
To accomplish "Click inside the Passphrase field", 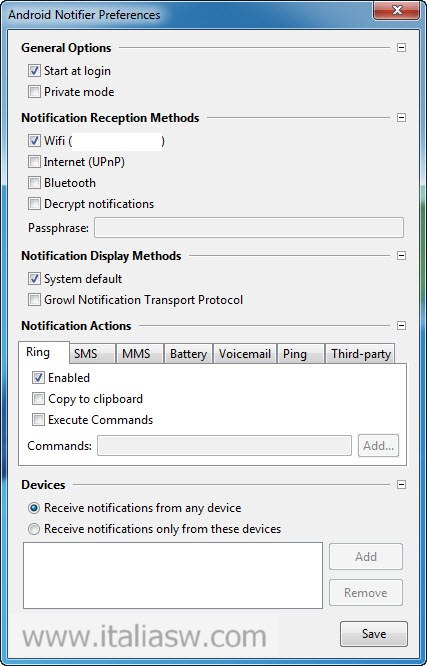I will point(249,228).
